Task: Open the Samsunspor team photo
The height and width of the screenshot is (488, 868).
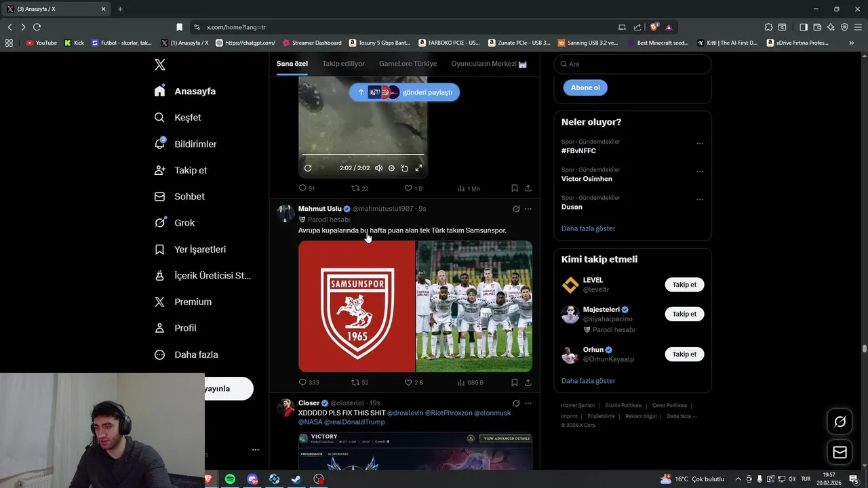Action: [x=474, y=306]
